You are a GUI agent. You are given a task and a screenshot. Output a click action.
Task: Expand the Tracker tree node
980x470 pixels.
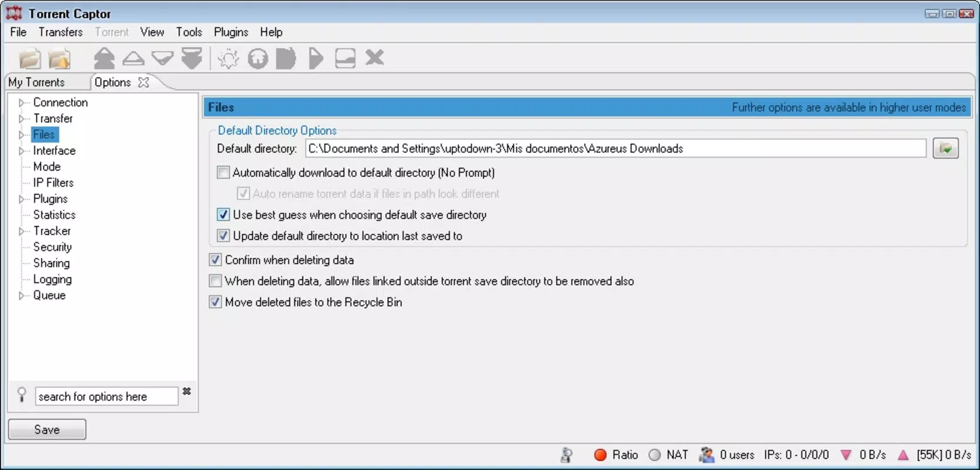pos(22,231)
